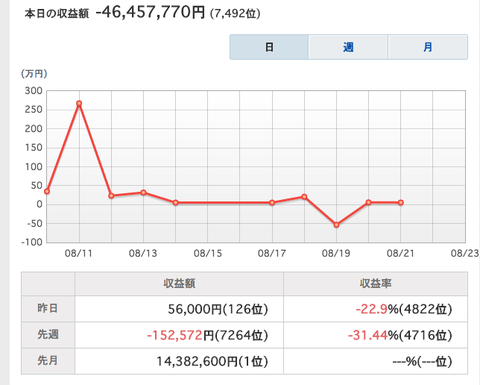Click the 先週 row label

48,334
